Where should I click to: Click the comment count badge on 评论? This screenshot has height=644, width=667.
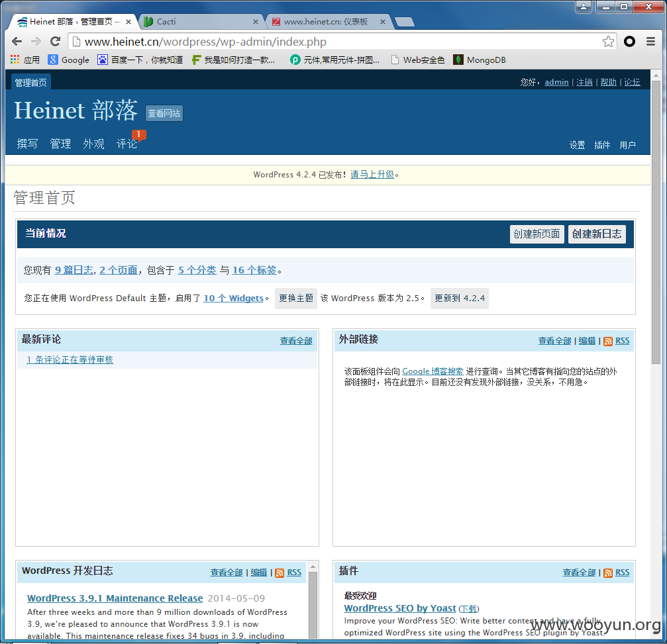[x=138, y=134]
